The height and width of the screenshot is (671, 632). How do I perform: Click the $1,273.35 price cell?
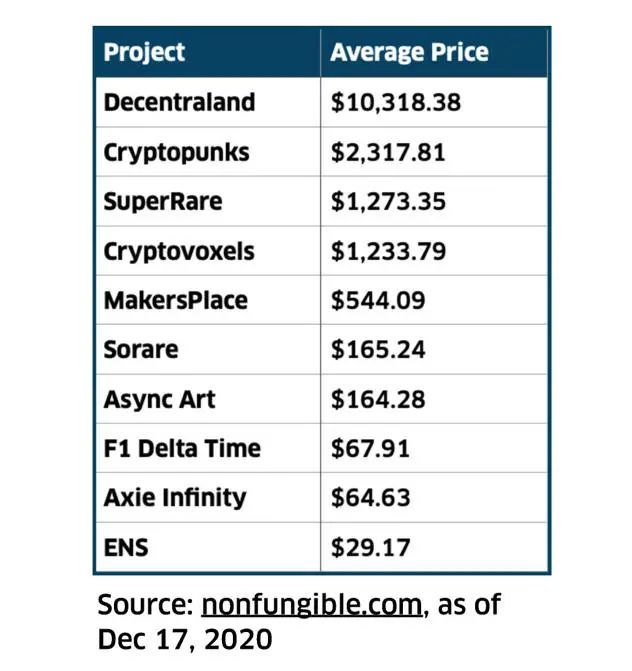[x=388, y=202]
